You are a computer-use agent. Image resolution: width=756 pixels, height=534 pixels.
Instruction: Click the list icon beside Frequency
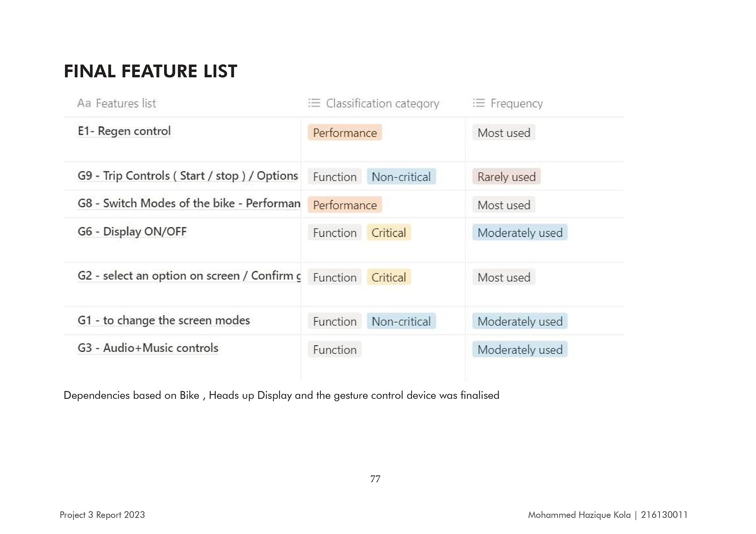[x=479, y=103]
